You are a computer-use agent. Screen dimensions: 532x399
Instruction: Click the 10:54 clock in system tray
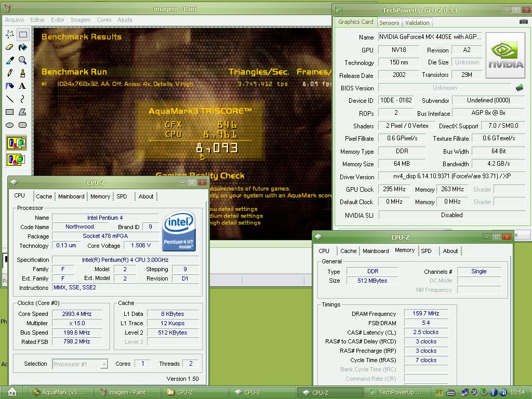point(518,393)
